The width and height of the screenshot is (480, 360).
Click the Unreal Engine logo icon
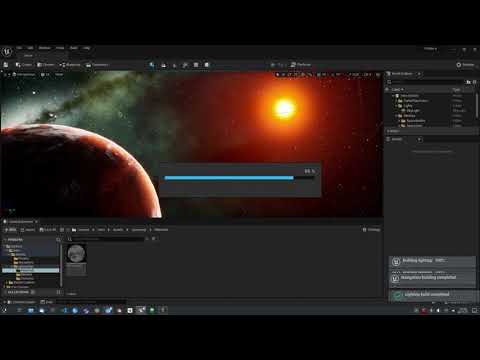click(7, 51)
